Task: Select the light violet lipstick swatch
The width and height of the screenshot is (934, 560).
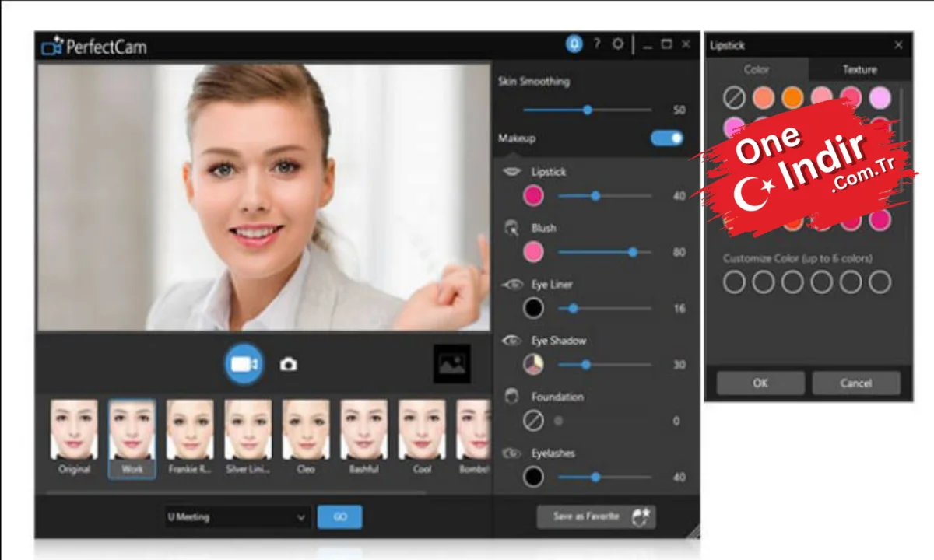Action: pyautogui.click(x=880, y=98)
